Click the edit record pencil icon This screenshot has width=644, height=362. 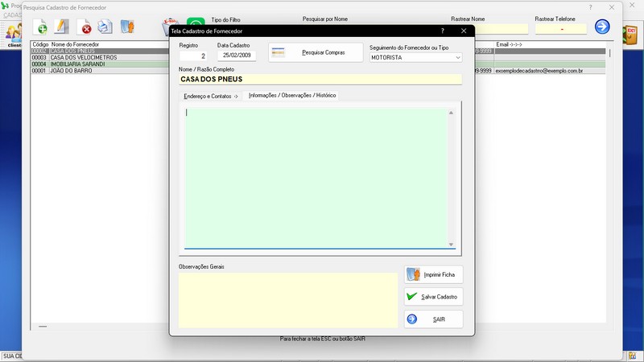[61, 27]
